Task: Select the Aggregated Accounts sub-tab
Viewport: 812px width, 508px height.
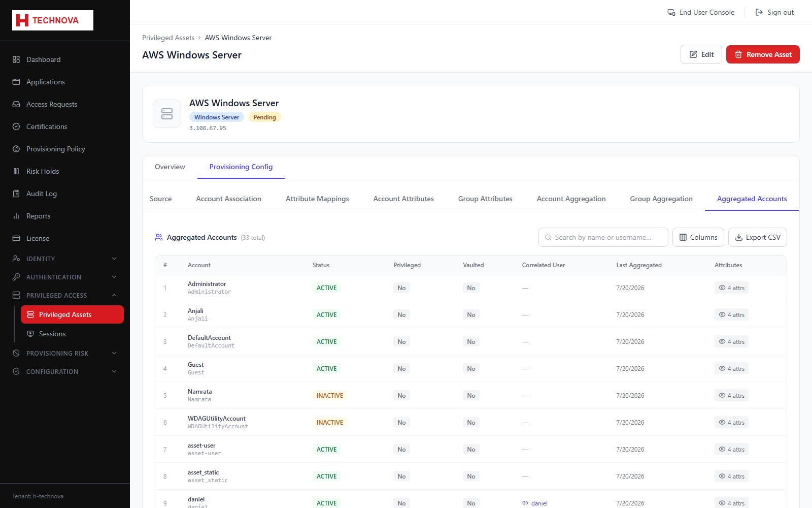Action: coord(752,199)
